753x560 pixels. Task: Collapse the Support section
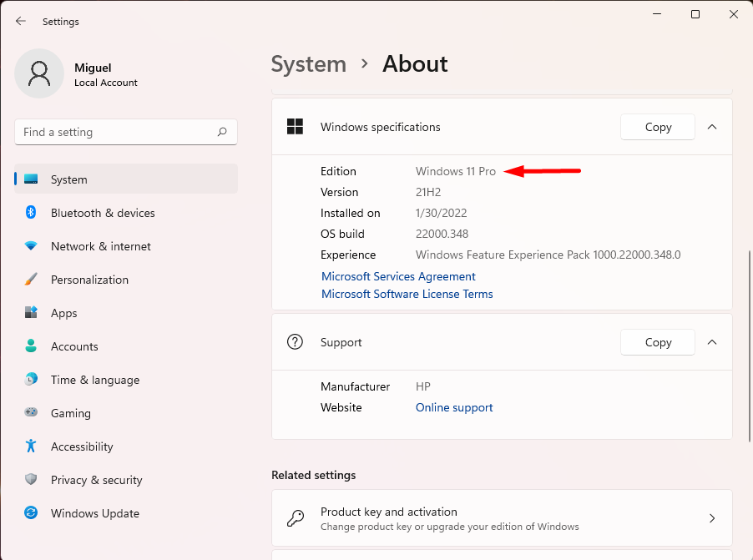[x=712, y=342]
